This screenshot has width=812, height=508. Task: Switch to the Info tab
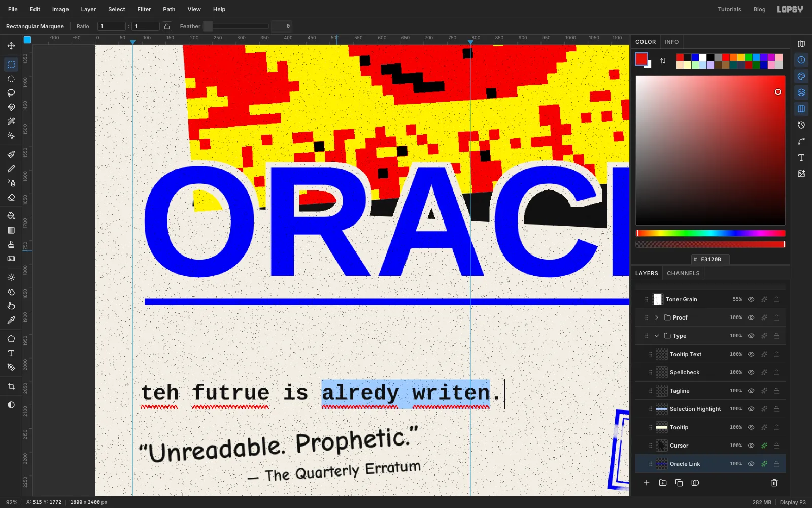(671, 42)
